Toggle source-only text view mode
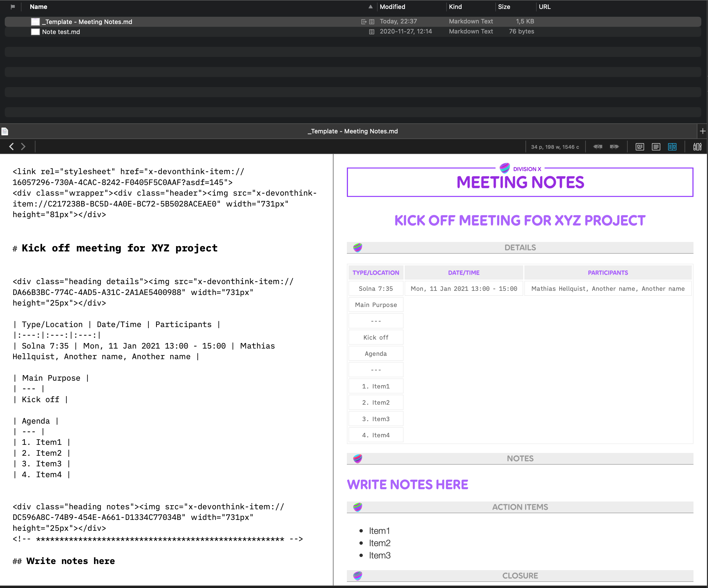Image resolution: width=708 pixels, height=588 pixels. pyautogui.click(x=656, y=147)
